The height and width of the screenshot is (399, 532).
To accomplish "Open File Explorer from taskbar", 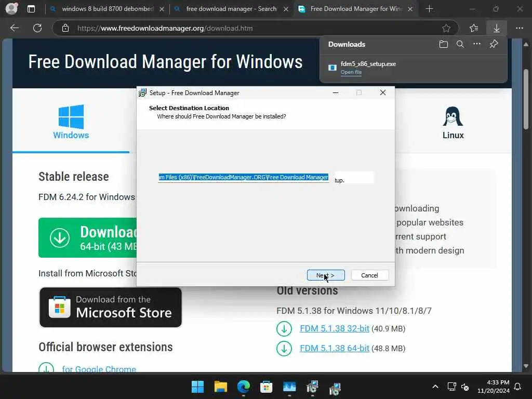I will point(220,387).
